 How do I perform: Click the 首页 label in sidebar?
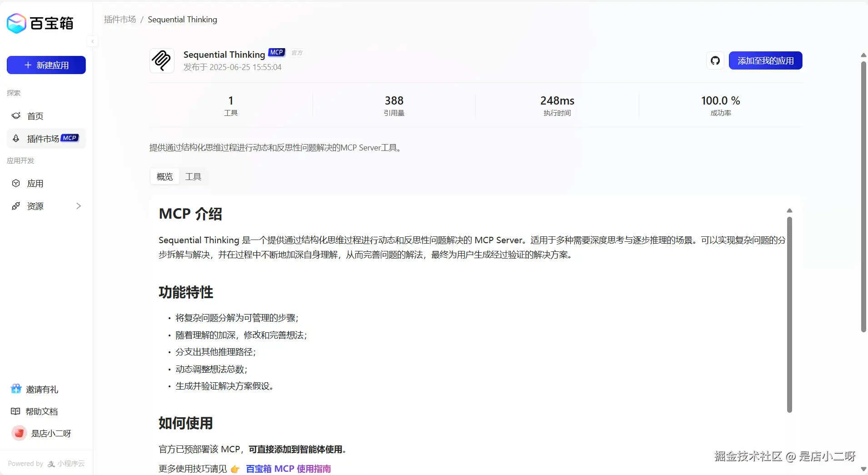point(35,116)
